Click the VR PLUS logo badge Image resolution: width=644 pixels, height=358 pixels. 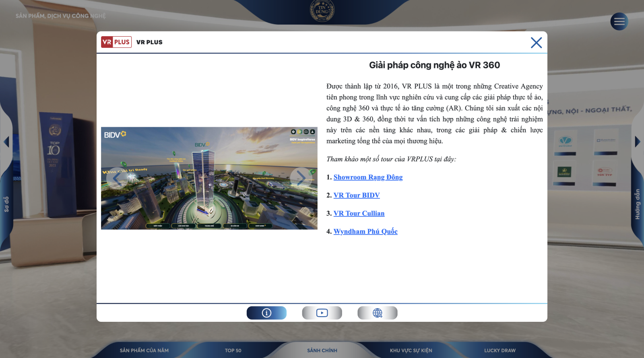click(x=116, y=42)
